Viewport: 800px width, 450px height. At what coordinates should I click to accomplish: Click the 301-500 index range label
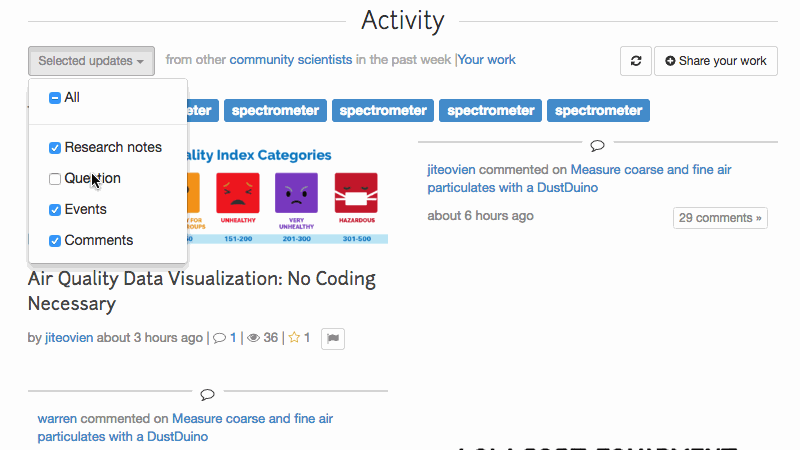click(357, 239)
